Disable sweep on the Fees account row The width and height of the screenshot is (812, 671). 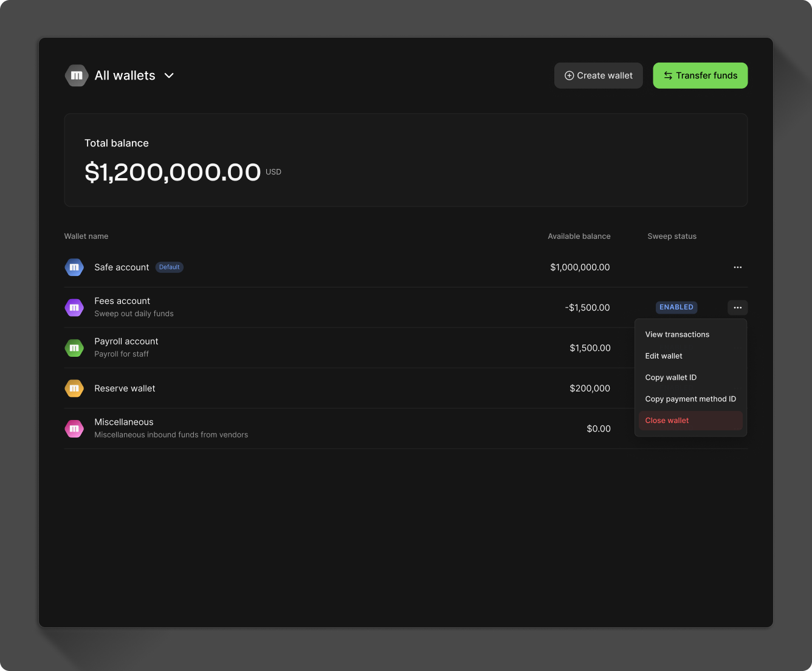point(676,308)
